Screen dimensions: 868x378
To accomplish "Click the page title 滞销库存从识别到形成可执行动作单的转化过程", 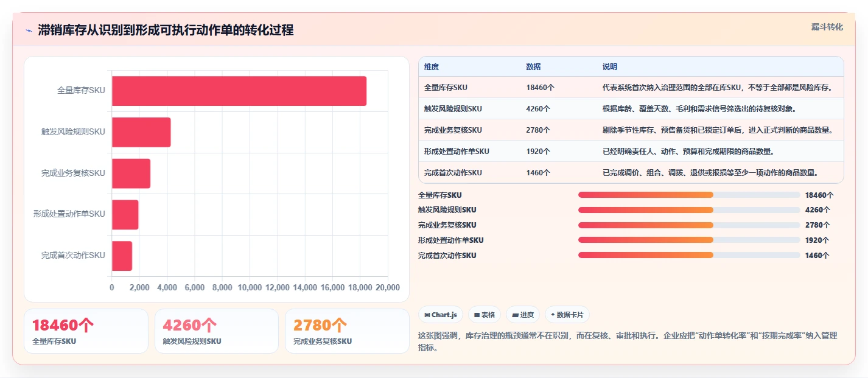I will pyautogui.click(x=166, y=30).
